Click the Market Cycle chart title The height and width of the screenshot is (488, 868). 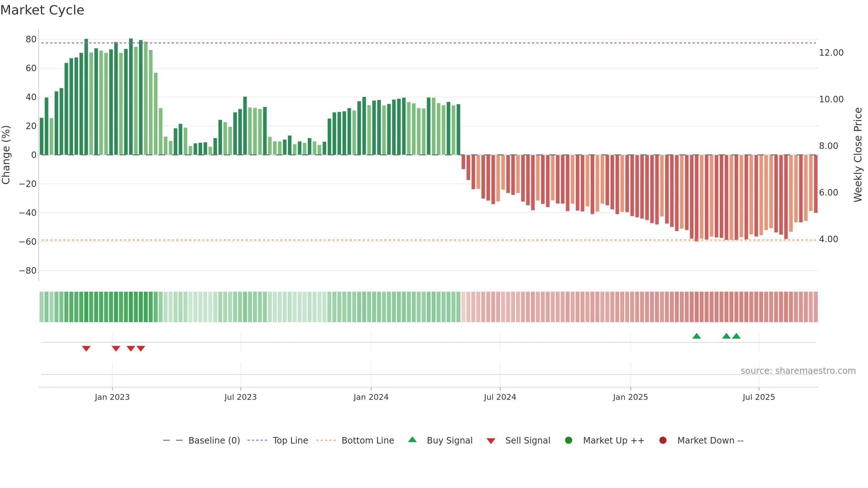[42, 10]
